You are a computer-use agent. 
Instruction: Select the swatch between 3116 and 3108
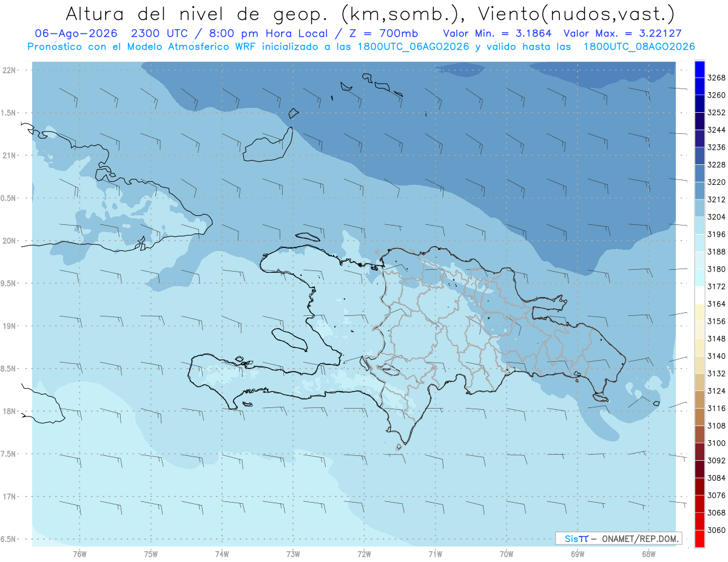pos(699,416)
